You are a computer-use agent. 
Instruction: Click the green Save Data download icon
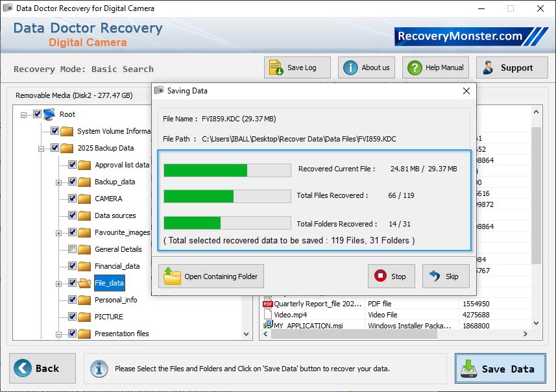(468, 367)
